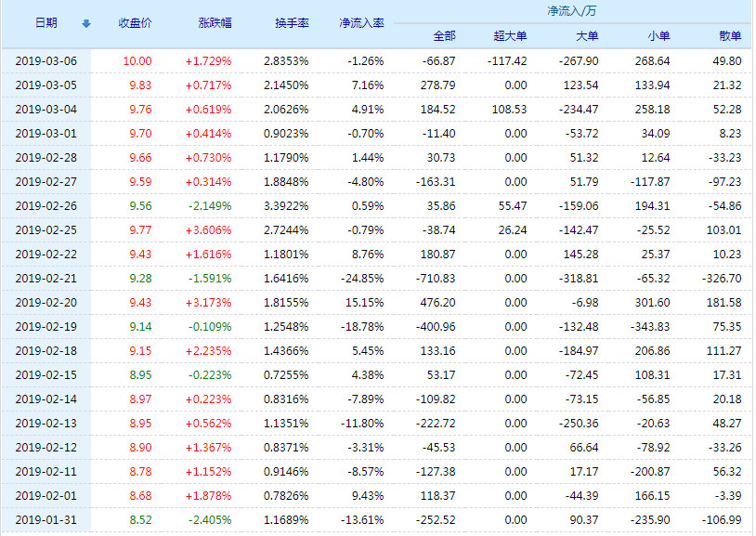Image resolution: width=756 pixels, height=536 pixels.
Task: Click the 收盘价 column header
Action: click(137, 23)
